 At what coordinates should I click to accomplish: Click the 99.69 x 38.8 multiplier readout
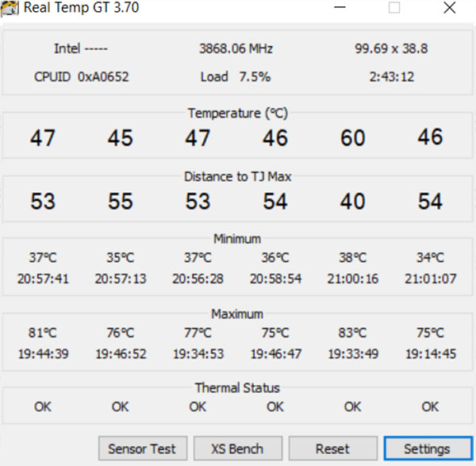coord(391,48)
